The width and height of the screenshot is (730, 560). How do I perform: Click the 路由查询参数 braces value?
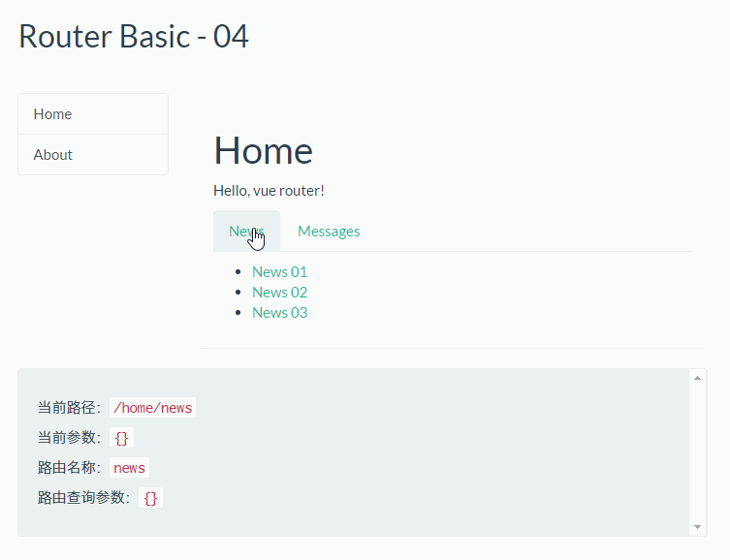(150, 498)
